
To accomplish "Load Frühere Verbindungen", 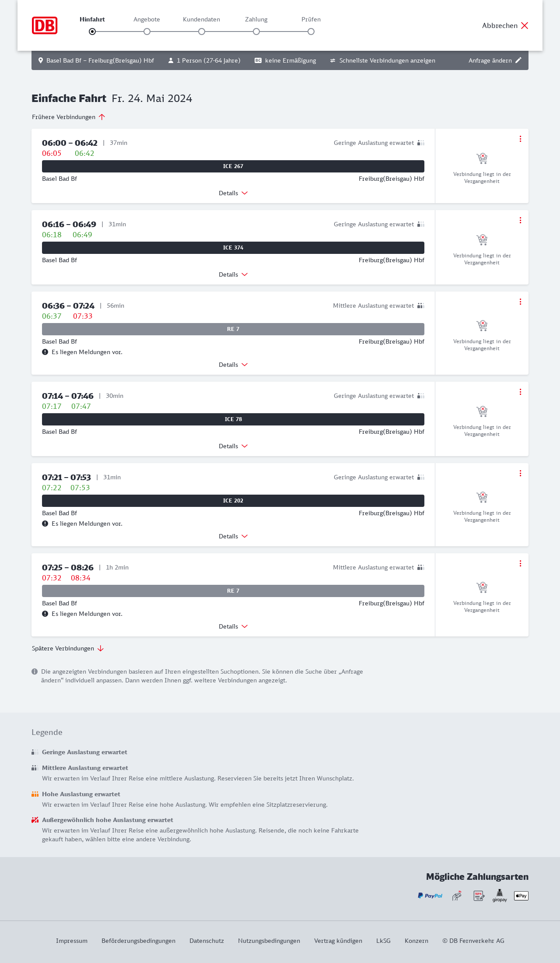I will pyautogui.click(x=68, y=117).
